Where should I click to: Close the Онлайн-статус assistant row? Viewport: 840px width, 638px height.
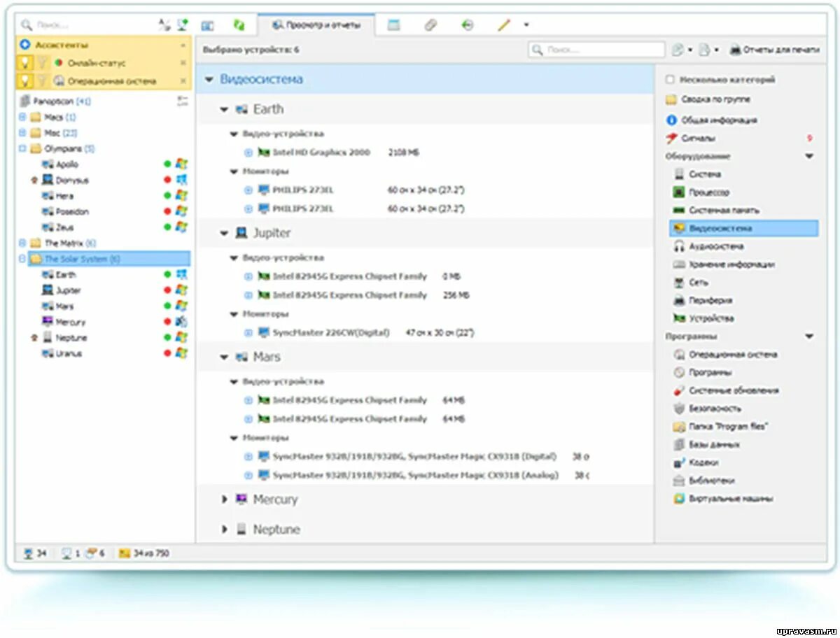pyautogui.click(x=183, y=63)
